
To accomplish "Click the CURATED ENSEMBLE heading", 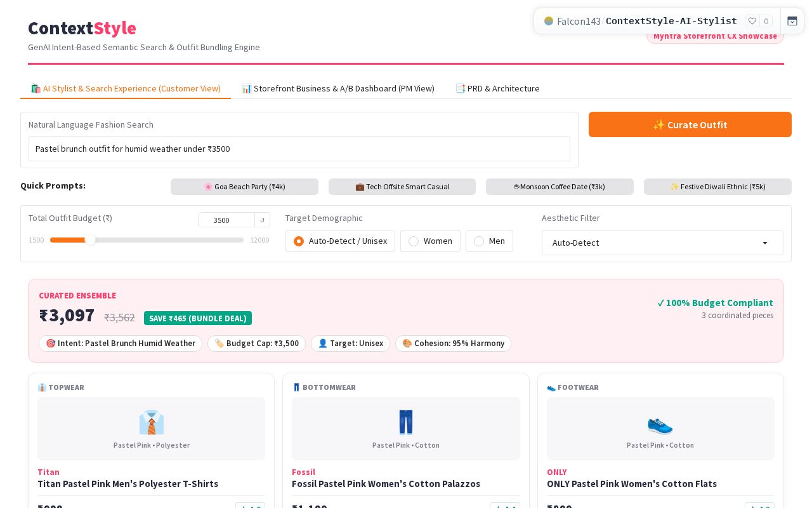I will [x=77, y=296].
